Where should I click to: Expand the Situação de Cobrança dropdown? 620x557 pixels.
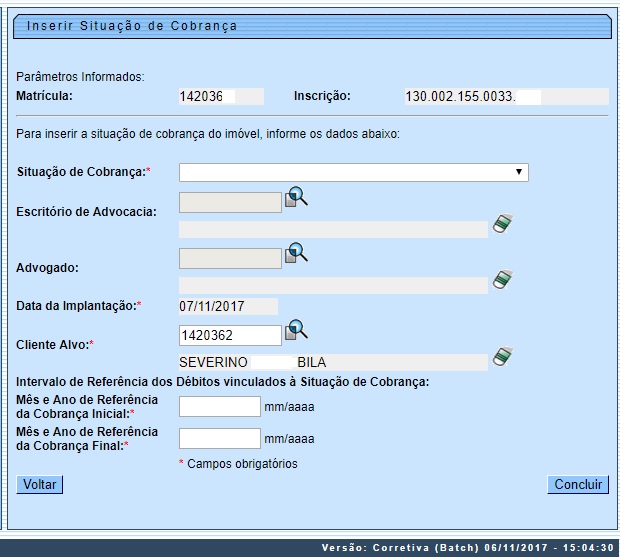(x=353, y=173)
